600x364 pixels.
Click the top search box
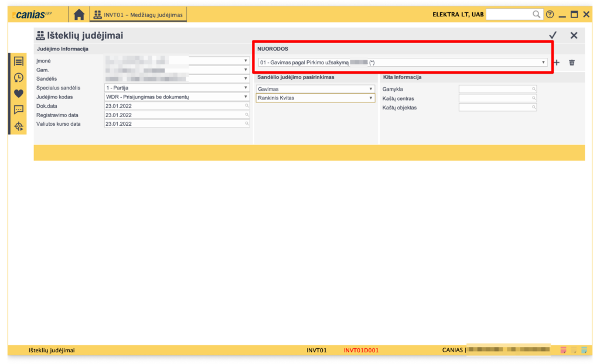click(x=509, y=14)
